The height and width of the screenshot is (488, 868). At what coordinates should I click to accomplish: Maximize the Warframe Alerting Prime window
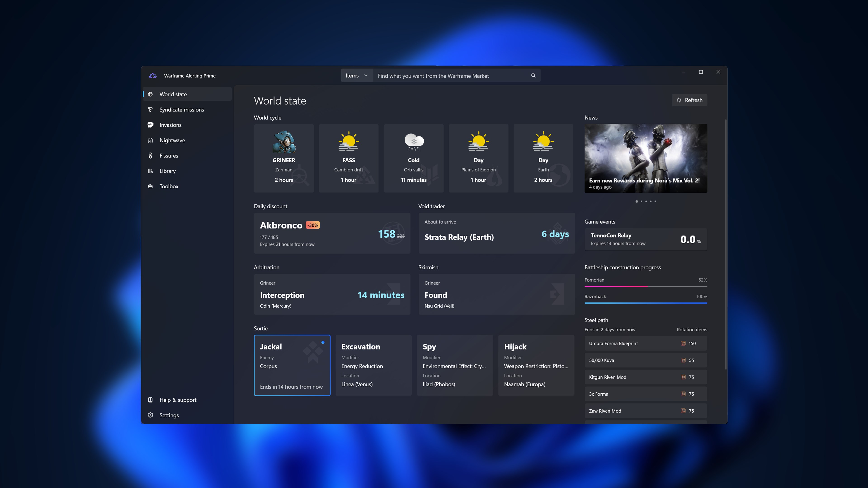701,72
